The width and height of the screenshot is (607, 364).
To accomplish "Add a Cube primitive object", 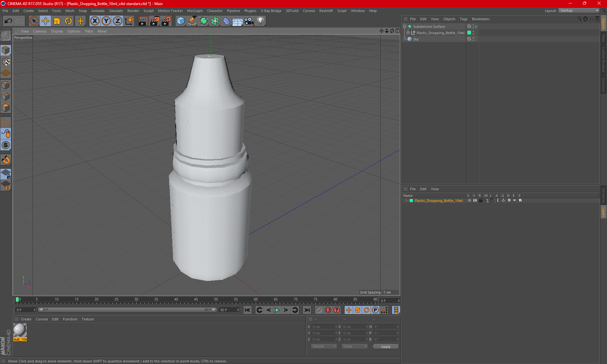I will tap(181, 21).
